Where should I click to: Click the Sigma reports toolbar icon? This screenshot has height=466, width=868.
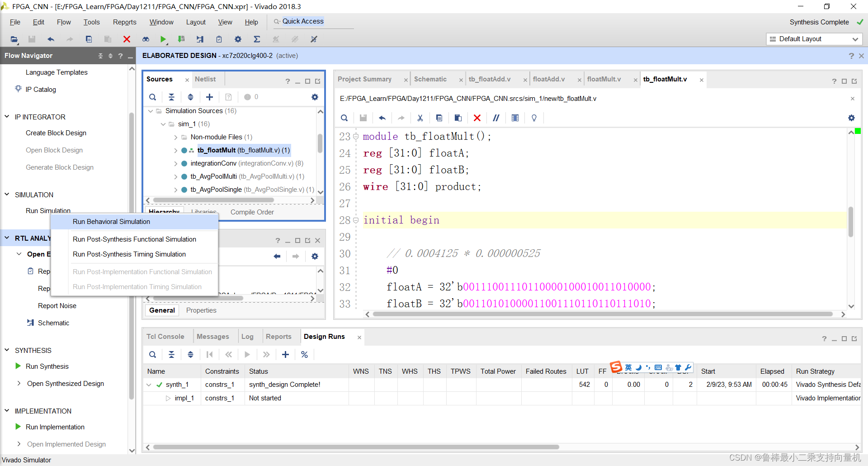coord(257,39)
